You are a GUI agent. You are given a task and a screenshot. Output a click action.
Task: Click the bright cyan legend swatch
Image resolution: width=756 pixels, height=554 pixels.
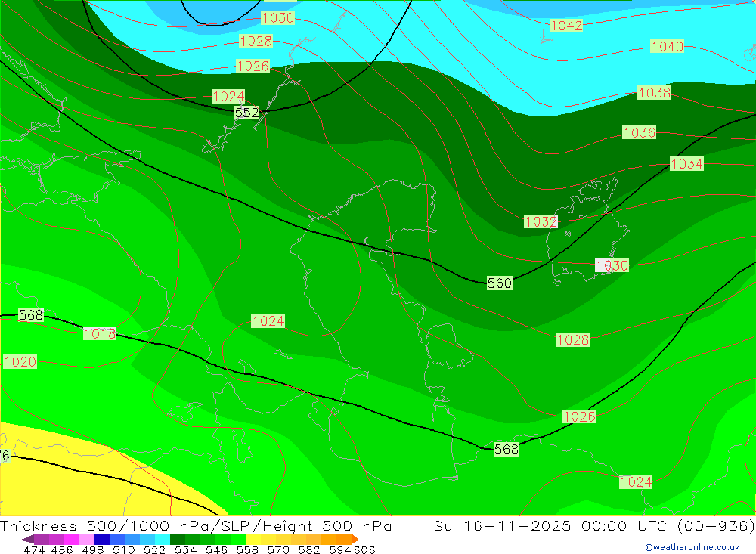pos(163,539)
